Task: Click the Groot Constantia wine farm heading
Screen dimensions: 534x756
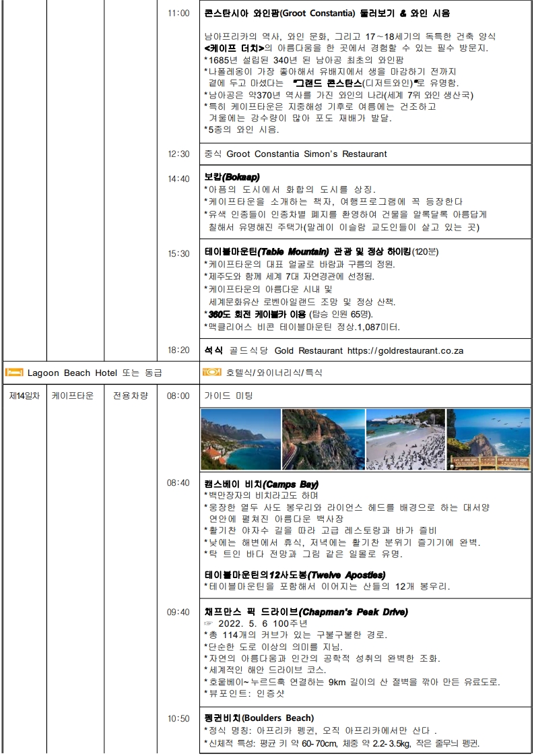Action: click(327, 13)
